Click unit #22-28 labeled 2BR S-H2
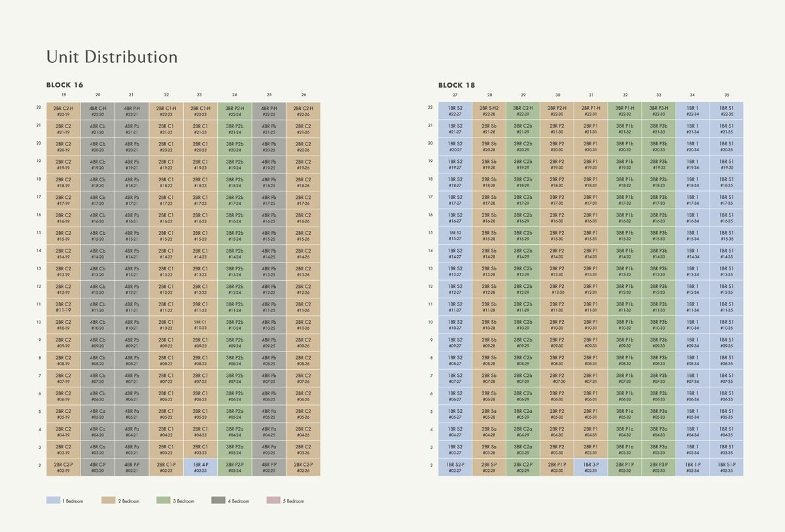This screenshot has width=785, height=532. click(x=489, y=111)
